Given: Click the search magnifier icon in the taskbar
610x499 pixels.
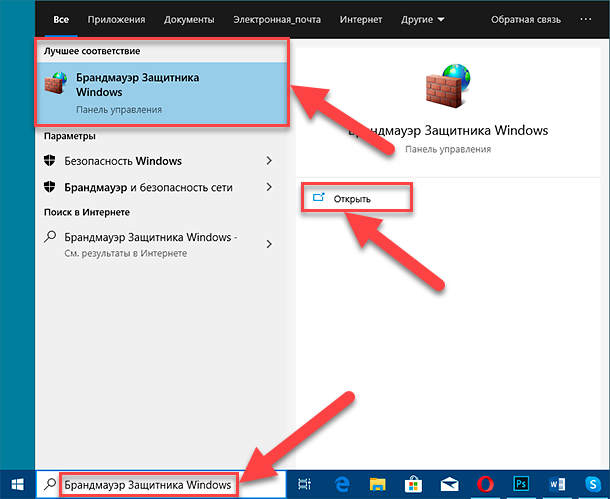Looking at the screenshot, I should click(x=50, y=484).
